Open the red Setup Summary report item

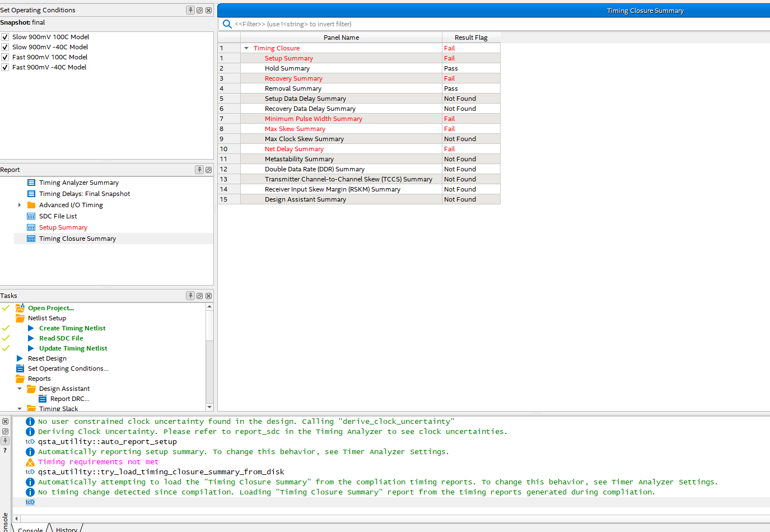63,227
